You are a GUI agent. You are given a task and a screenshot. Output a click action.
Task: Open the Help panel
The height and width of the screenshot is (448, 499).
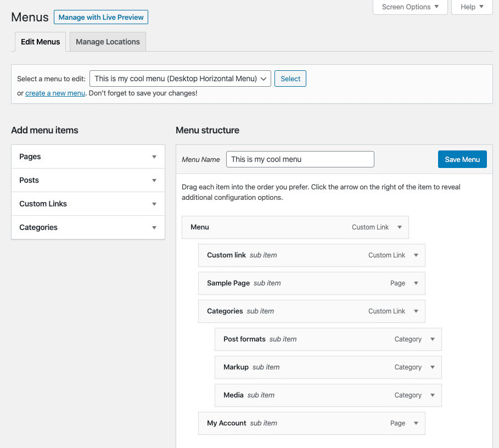(x=471, y=7)
